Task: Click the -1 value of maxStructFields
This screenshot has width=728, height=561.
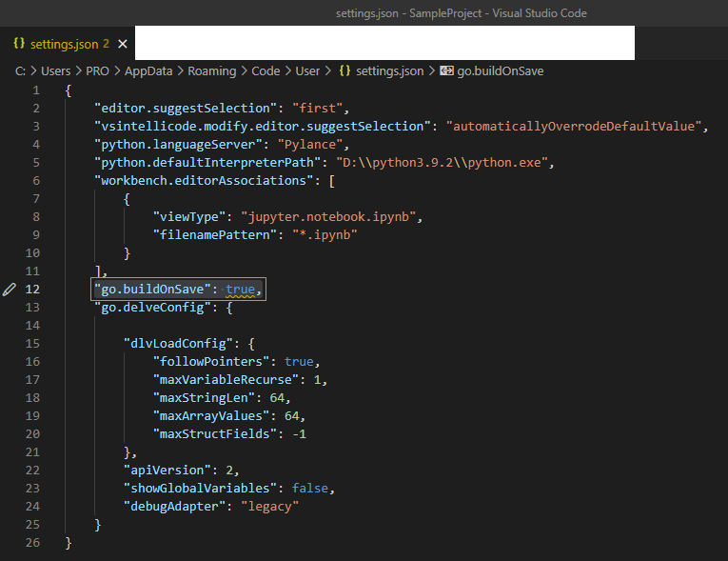Action: coord(299,433)
